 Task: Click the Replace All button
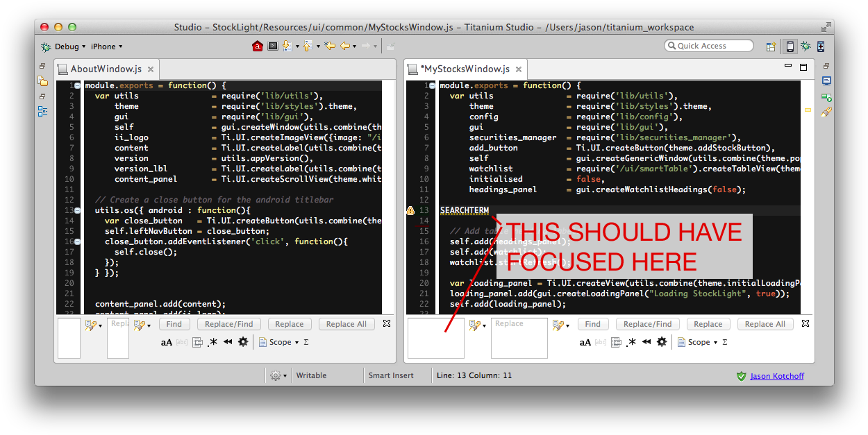coord(765,324)
